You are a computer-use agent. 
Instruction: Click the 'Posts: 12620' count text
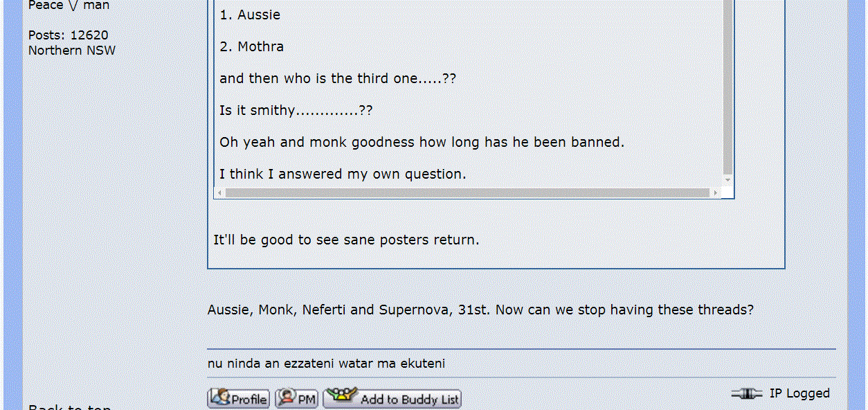coord(68,35)
